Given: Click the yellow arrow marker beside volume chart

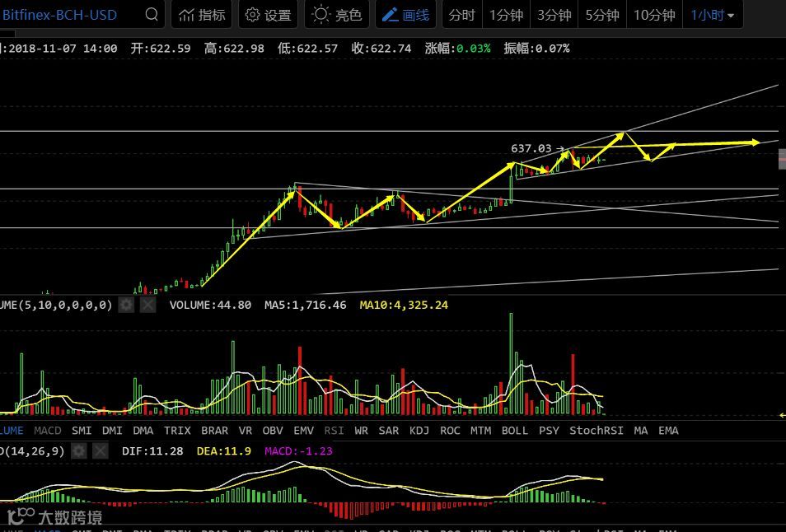Looking at the screenshot, I should click(x=783, y=415).
